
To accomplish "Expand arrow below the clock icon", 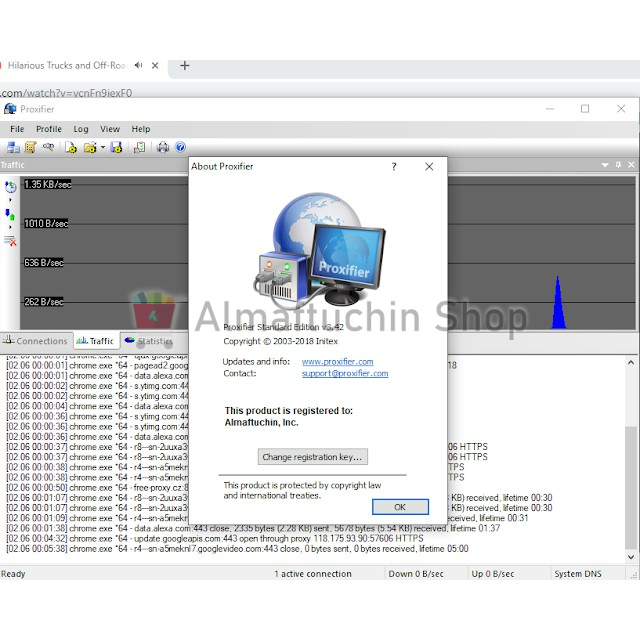I will click(x=10, y=200).
